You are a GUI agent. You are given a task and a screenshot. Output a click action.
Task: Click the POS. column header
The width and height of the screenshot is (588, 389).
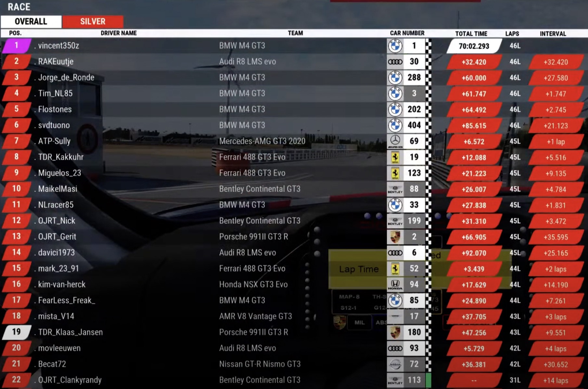[x=15, y=33]
